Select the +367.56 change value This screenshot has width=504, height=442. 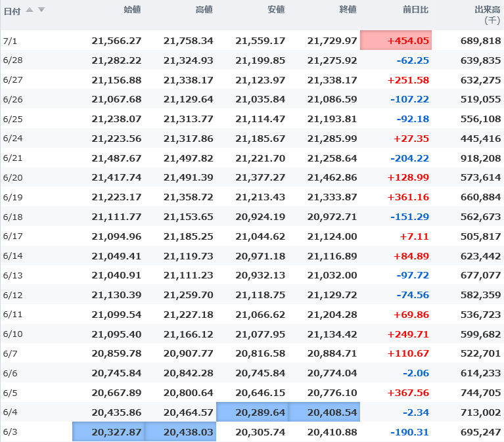pos(408,393)
